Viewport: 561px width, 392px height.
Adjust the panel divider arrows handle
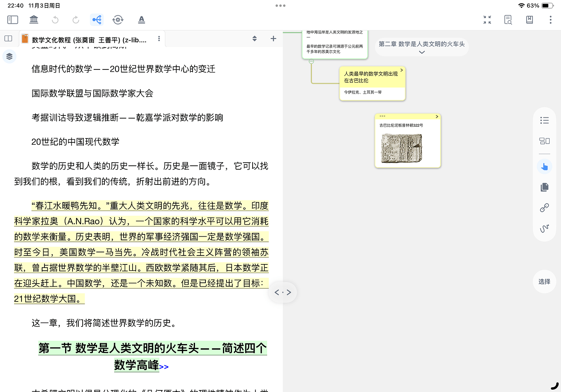(283, 292)
